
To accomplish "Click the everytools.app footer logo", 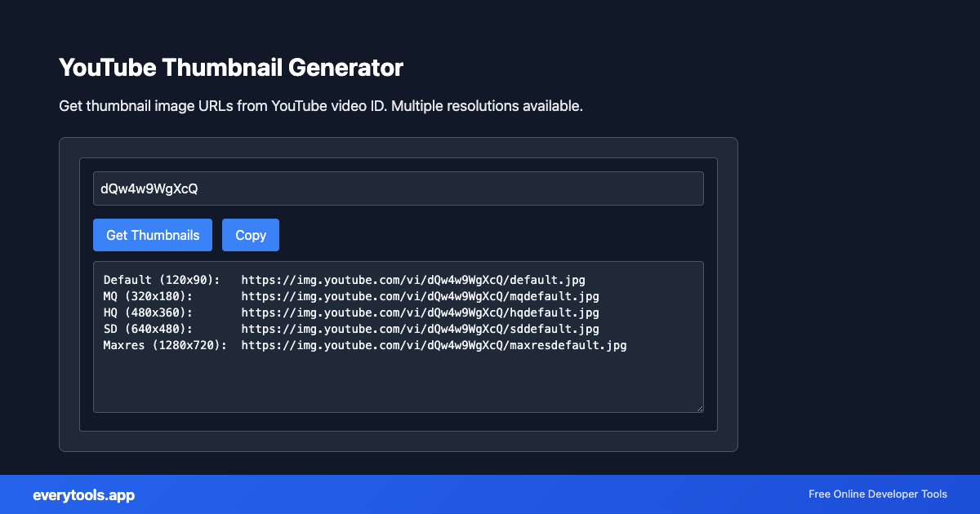I will tap(82, 494).
